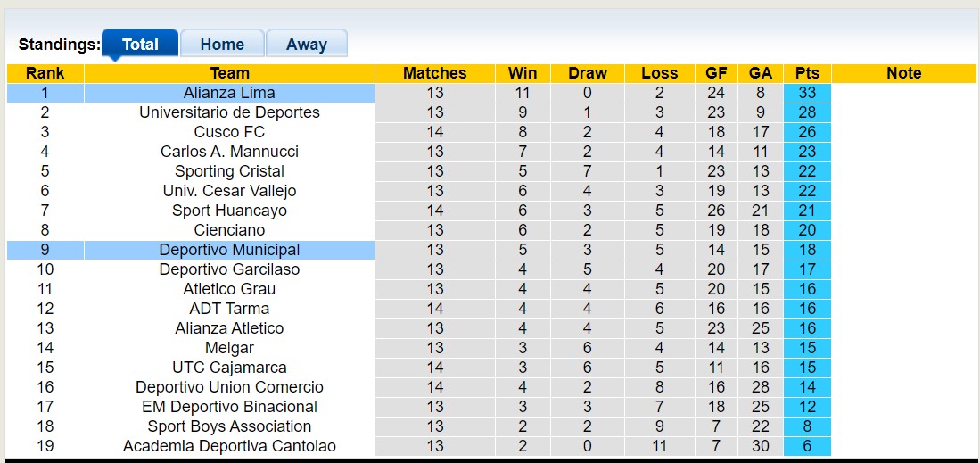Sort by the Matches column header
The width and height of the screenshot is (980, 463).
(434, 73)
